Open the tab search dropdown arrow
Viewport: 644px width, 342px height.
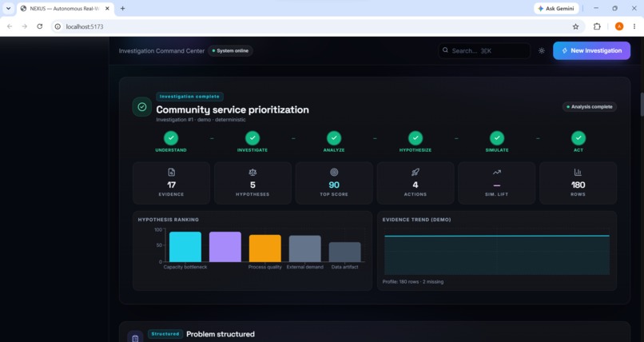click(8, 9)
